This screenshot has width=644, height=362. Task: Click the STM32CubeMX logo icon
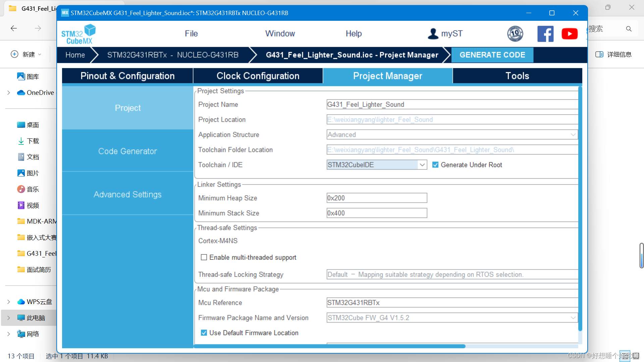click(x=78, y=34)
